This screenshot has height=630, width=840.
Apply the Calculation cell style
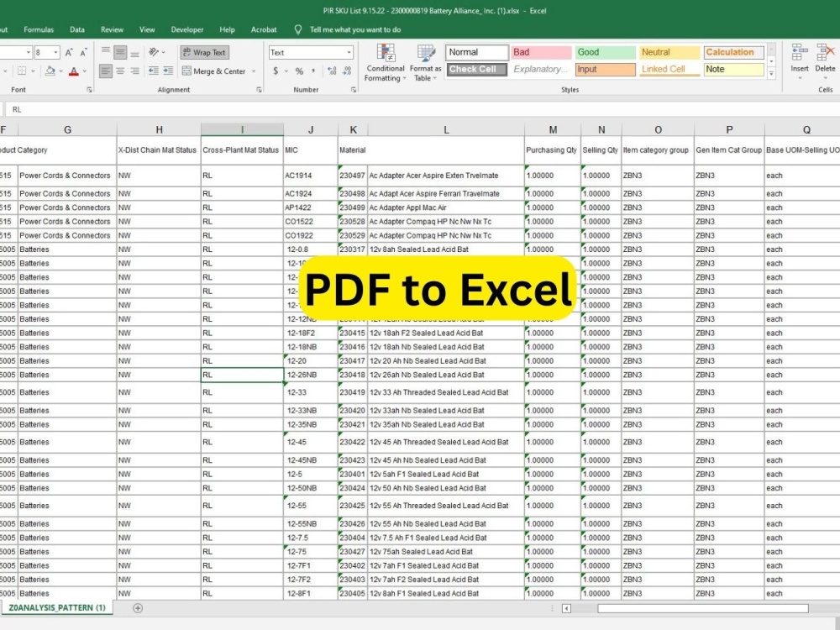pos(734,52)
